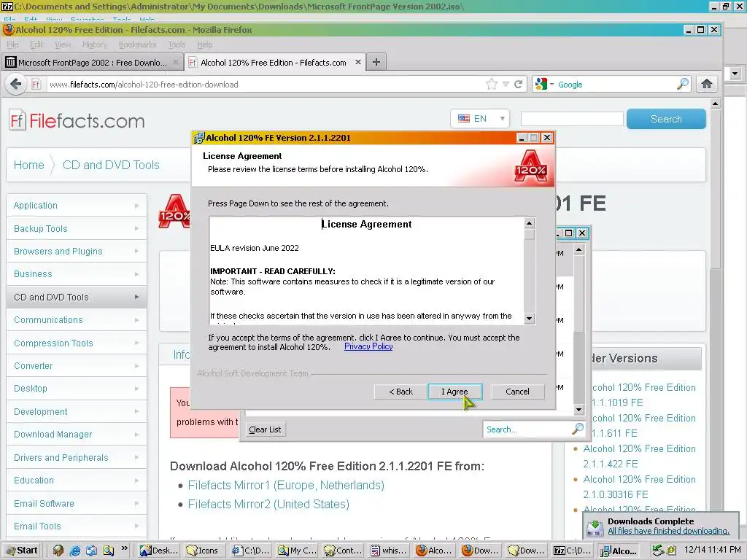Open the Email Software category
This screenshot has width=747, height=560.
(x=76, y=503)
